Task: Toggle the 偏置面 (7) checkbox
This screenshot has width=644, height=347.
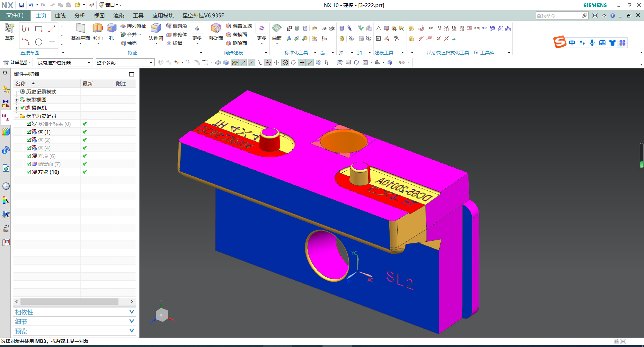Action: (x=29, y=164)
